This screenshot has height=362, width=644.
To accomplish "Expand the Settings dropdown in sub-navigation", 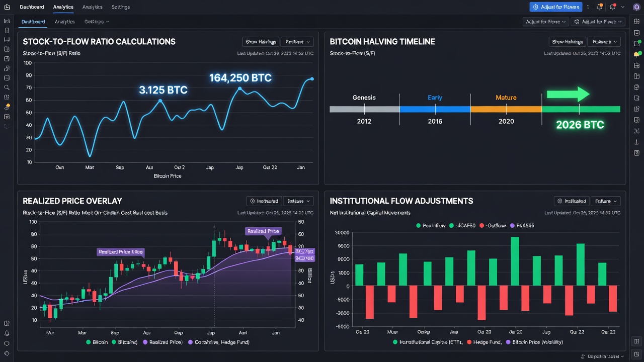I will pyautogui.click(x=97, y=22).
